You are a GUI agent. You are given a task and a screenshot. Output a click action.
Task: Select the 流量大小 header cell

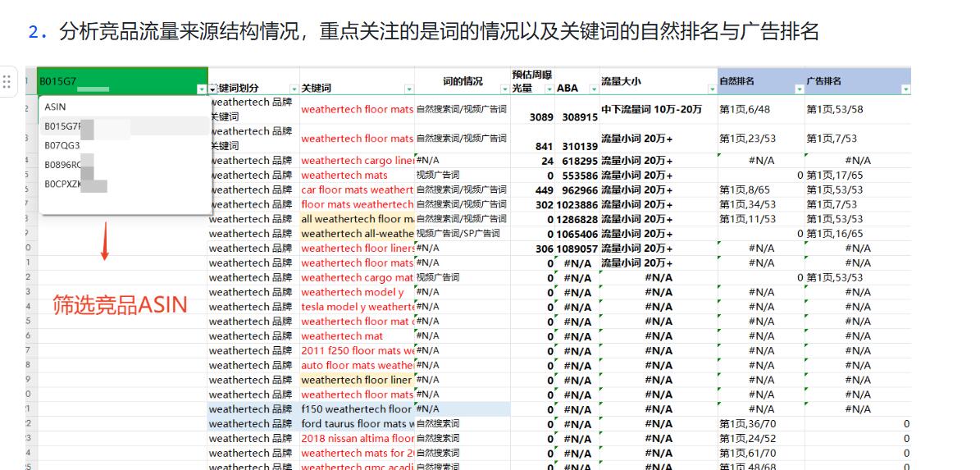(659, 81)
